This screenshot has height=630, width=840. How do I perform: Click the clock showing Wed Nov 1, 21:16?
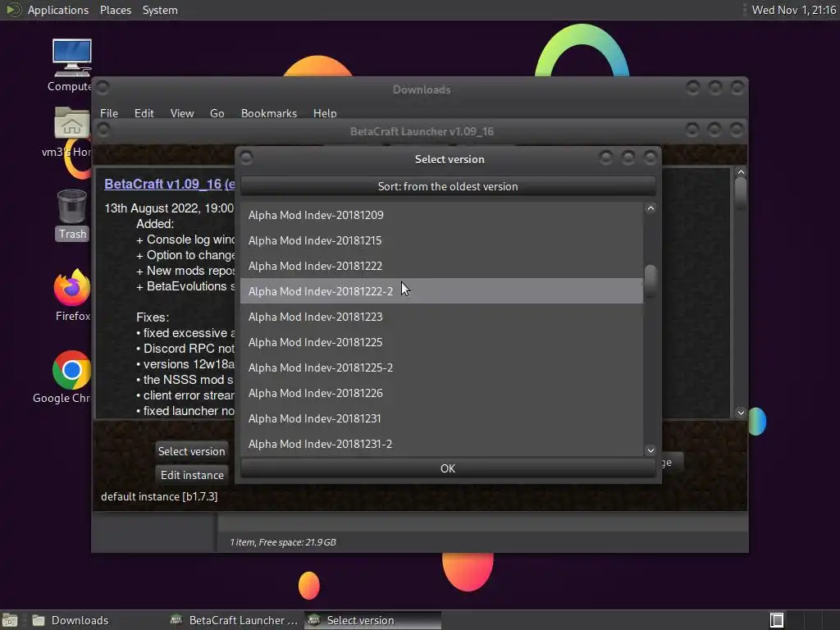coord(793,10)
